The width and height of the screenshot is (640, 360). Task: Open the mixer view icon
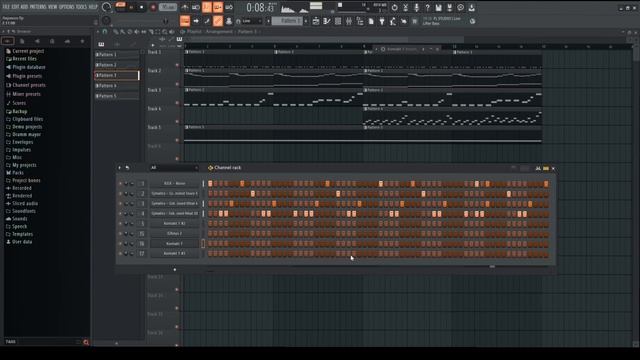pos(349,21)
